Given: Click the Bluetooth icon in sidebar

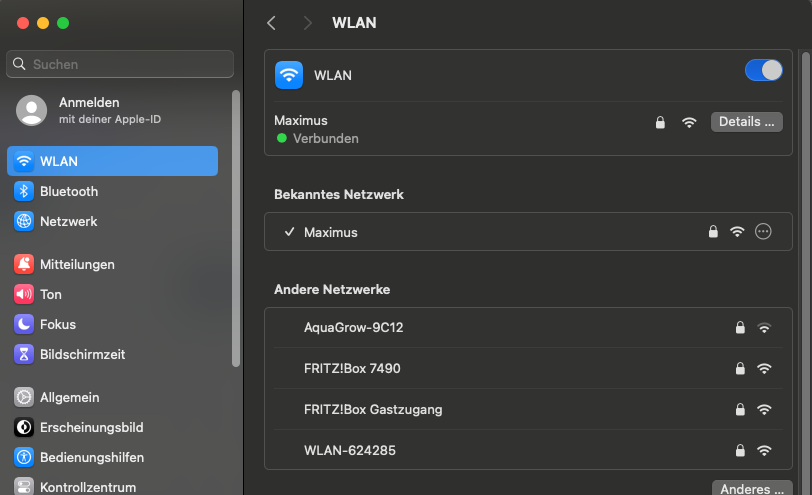Looking at the screenshot, I should click(x=24, y=191).
